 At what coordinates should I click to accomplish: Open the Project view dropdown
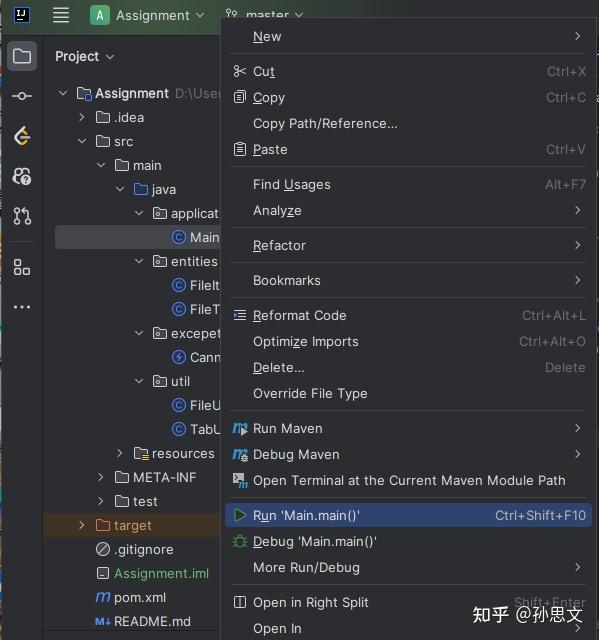coord(84,56)
